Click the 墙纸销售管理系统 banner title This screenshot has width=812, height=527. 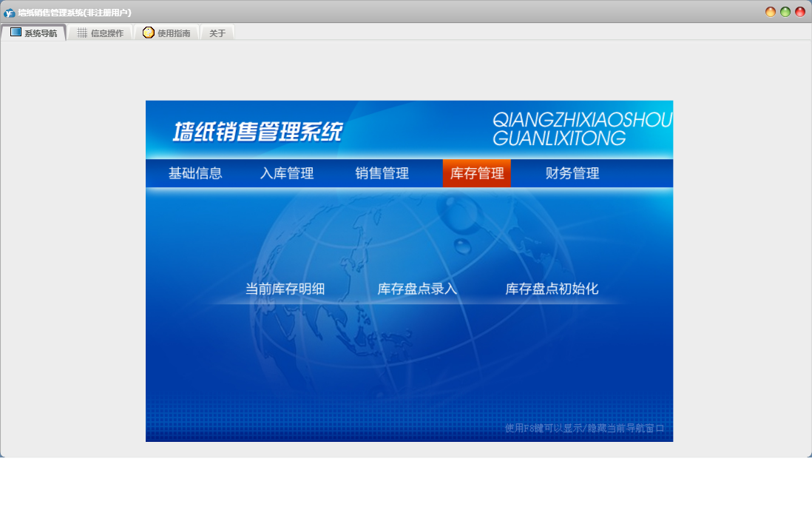pos(258,132)
